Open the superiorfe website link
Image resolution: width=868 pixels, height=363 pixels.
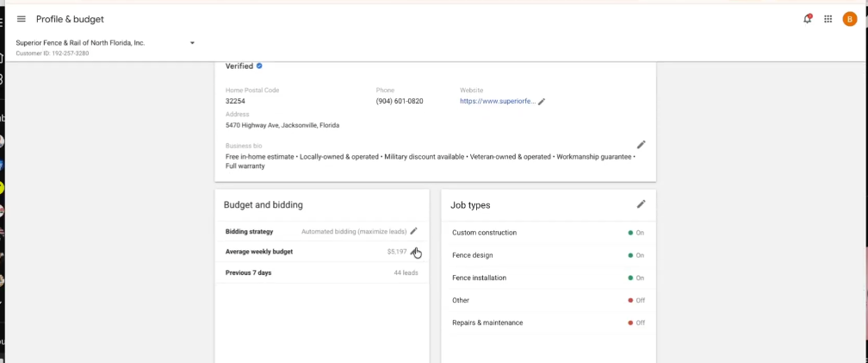tap(498, 102)
